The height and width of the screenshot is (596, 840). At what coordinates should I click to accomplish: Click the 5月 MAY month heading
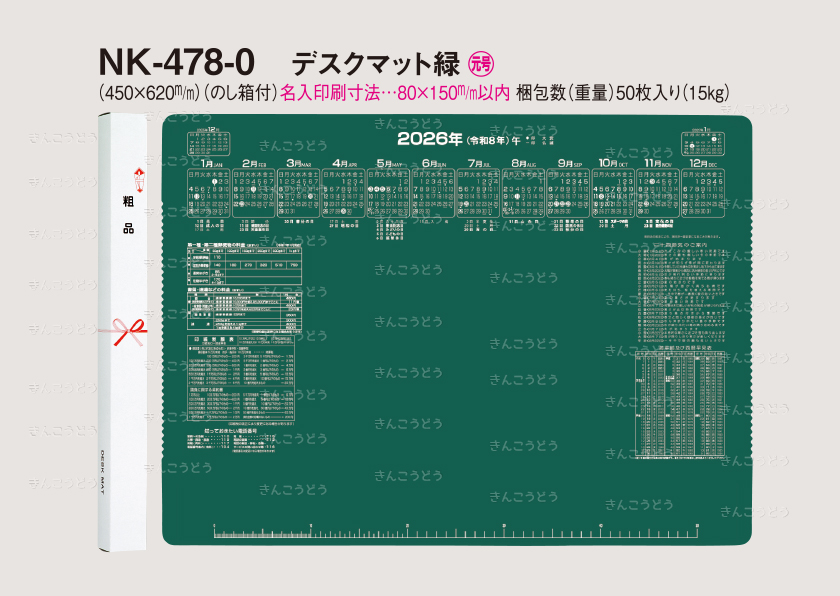[389, 163]
